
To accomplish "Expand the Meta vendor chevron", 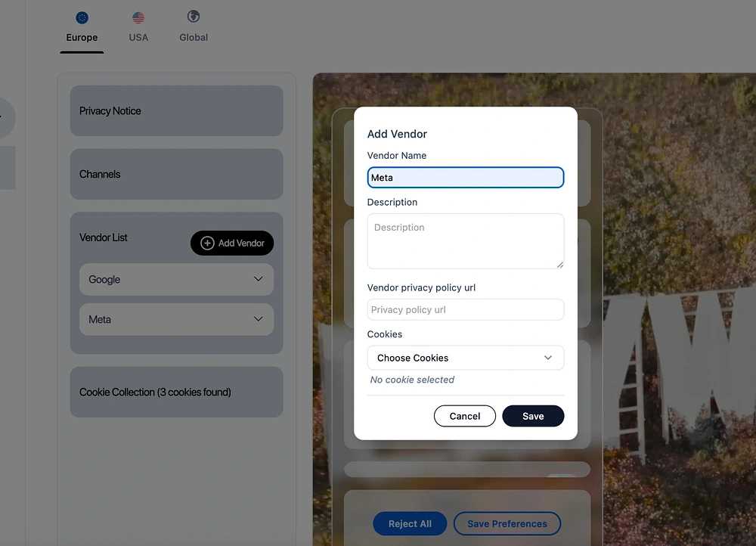I will 259,319.
